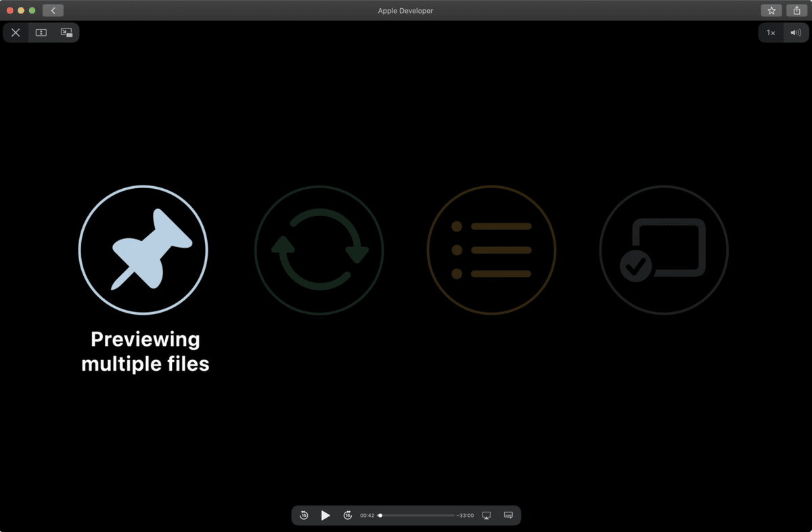The width and height of the screenshot is (812, 532).
Task: Toggle fit-to-window video scaling icon
Action: (x=41, y=32)
